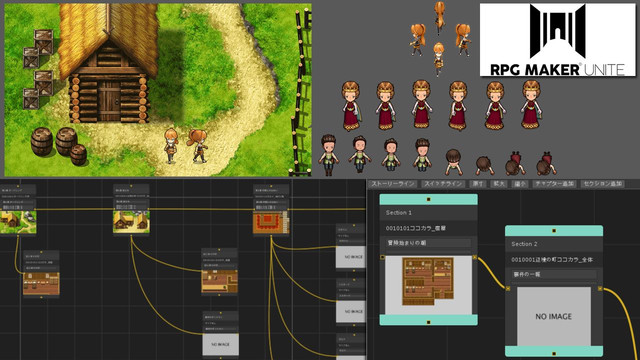Click Section 2 right output port
The width and height of the screenshot is (640, 360).
click(600, 289)
